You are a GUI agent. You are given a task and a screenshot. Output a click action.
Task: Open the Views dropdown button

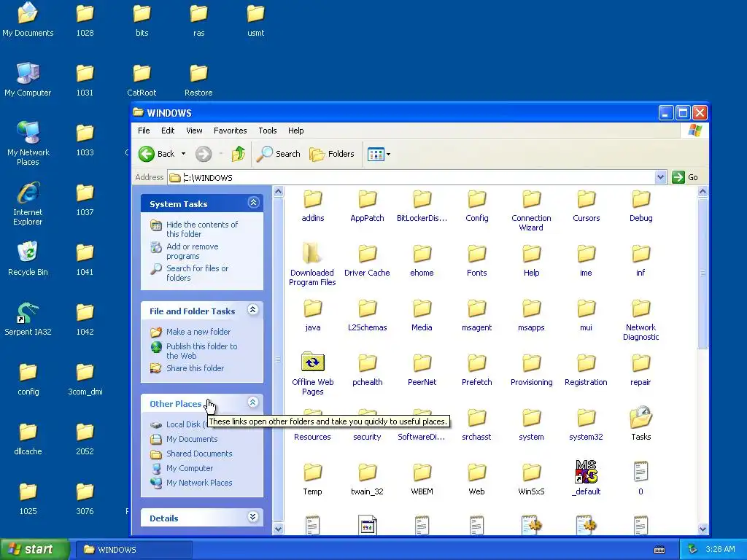click(x=379, y=154)
